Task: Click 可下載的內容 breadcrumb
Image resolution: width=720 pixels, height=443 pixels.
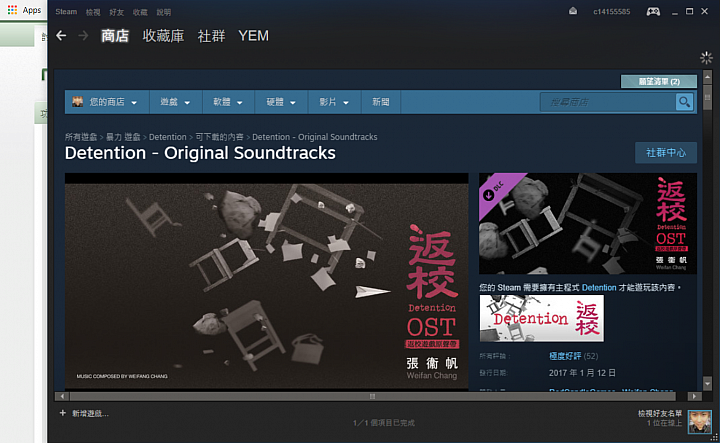Action: (219, 137)
